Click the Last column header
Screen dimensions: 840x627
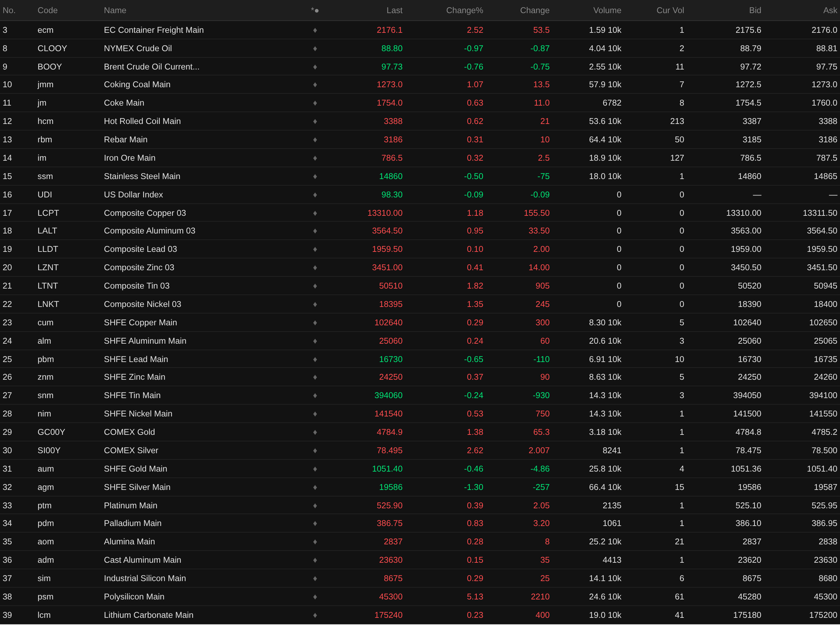pyautogui.click(x=394, y=10)
